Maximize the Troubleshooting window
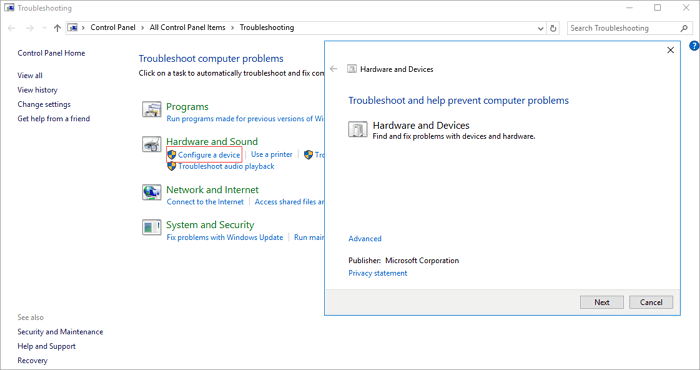This screenshot has height=370, width=700. (x=658, y=8)
